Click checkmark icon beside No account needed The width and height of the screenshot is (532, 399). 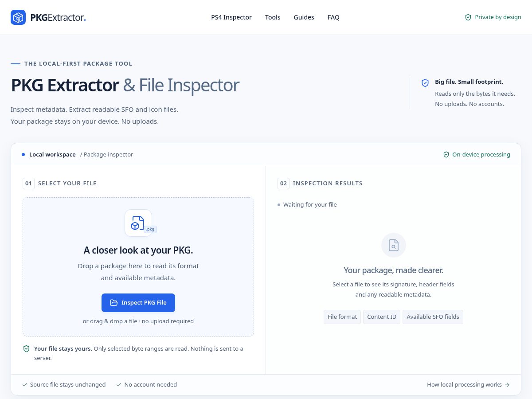click(x=119, y=385)
